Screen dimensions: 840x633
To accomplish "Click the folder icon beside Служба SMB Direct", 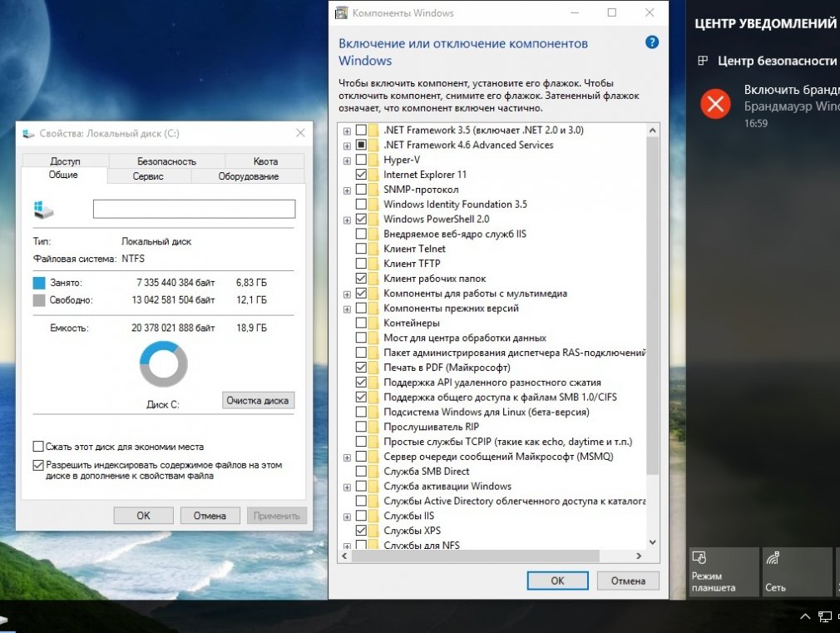I will tap(373, 471).
